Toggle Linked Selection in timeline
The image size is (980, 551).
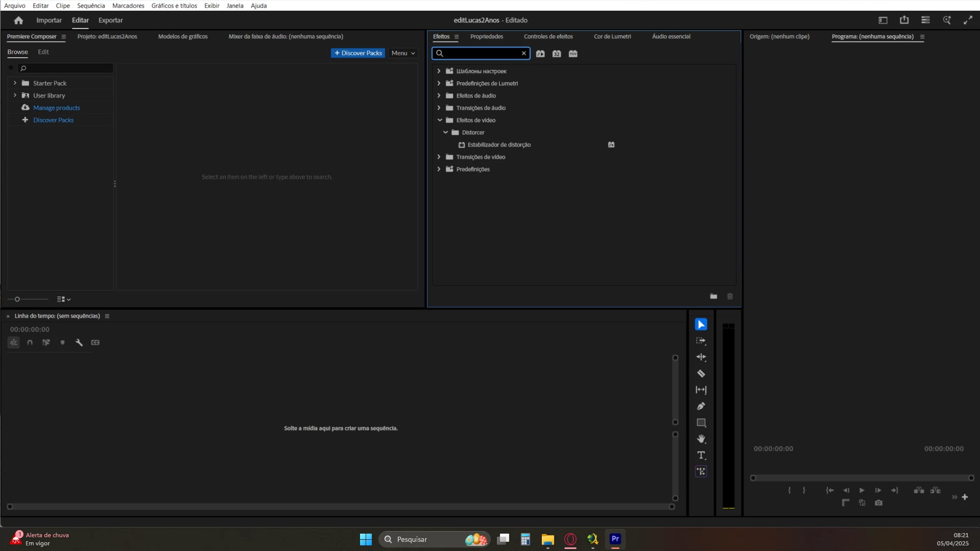point(46,343)
